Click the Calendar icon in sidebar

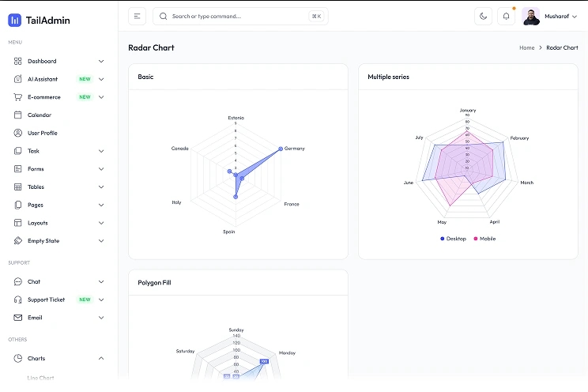[x=17, y=115]
